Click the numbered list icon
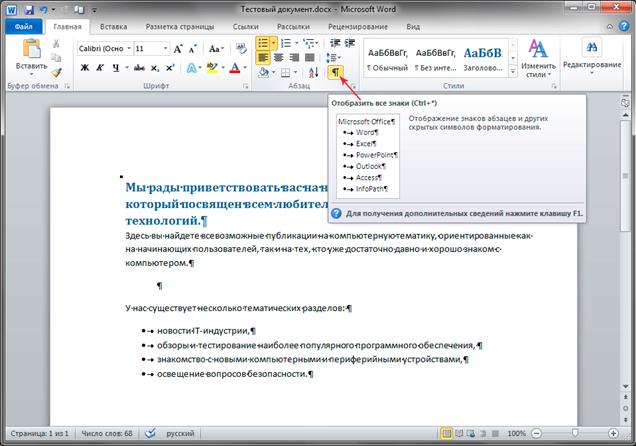Image resolution: width=636 pixels, height=446 pixels. tap(285, 45)
